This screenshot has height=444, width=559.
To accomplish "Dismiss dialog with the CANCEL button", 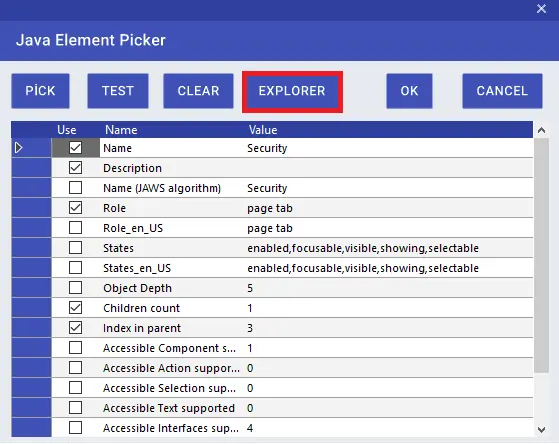I will click(x=502, y=91).
